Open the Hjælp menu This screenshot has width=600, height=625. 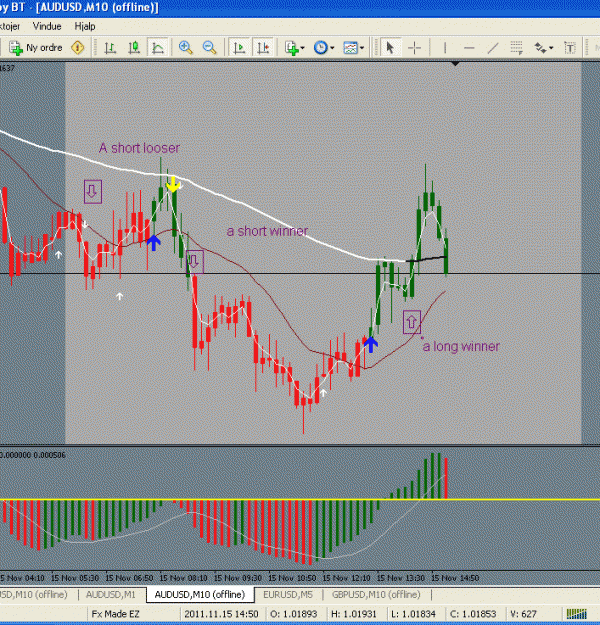tap(85, 26)
